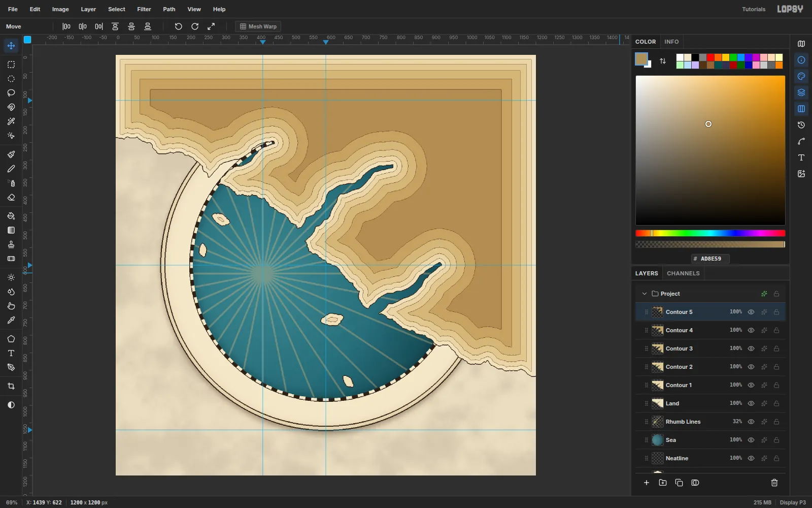
Task: Open the View menu
Action: tap(194, 9)
